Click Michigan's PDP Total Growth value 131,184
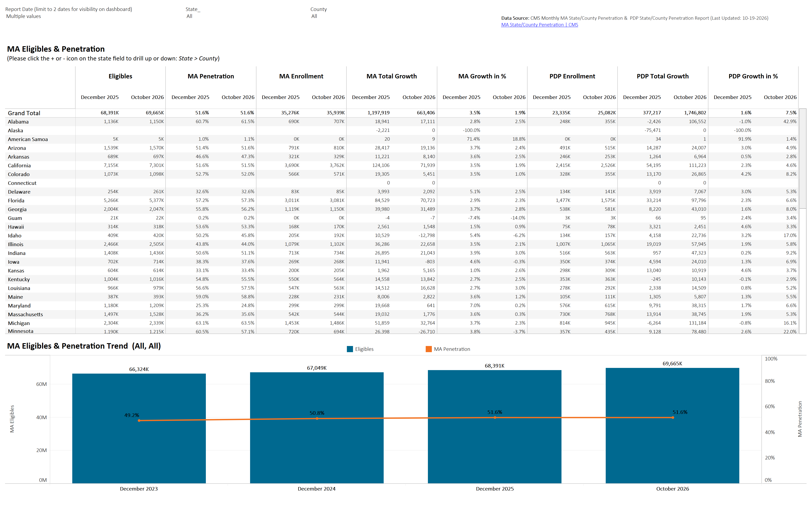Viewport: 812px width, 512px height. [697, 323]
